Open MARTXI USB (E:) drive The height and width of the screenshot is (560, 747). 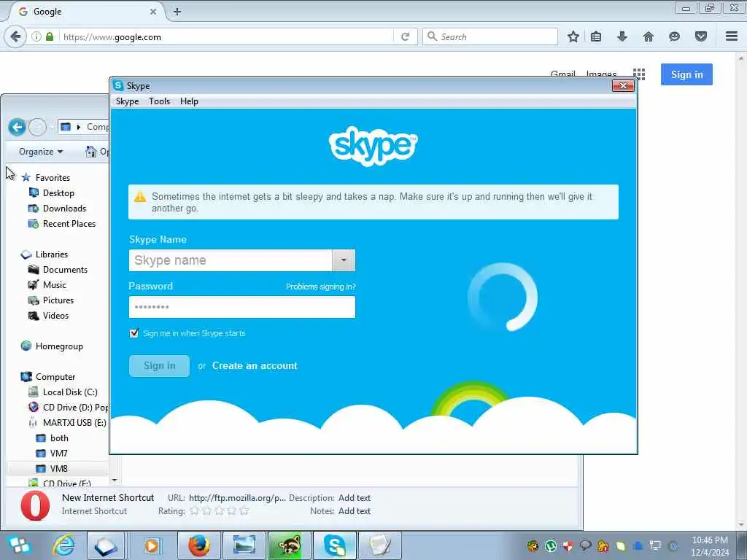click(x=74, y=422)
